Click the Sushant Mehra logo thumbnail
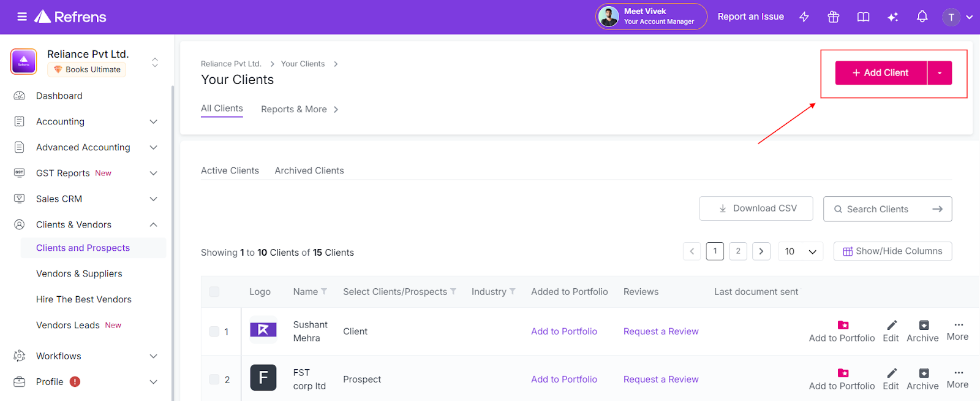Viewport: 980px width, 401px height. point(263,330)
